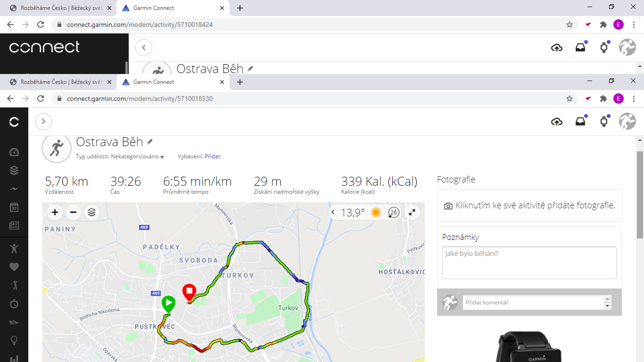644x362 pixels.
Task: Click the Jaké bylo běhání notes field
Action: tap(529, 263)
